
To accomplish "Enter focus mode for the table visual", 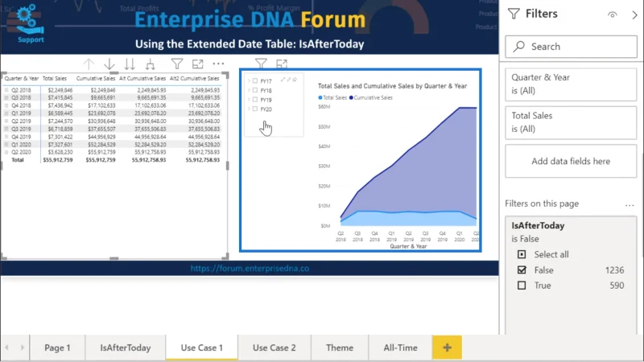I will (197, 64).
